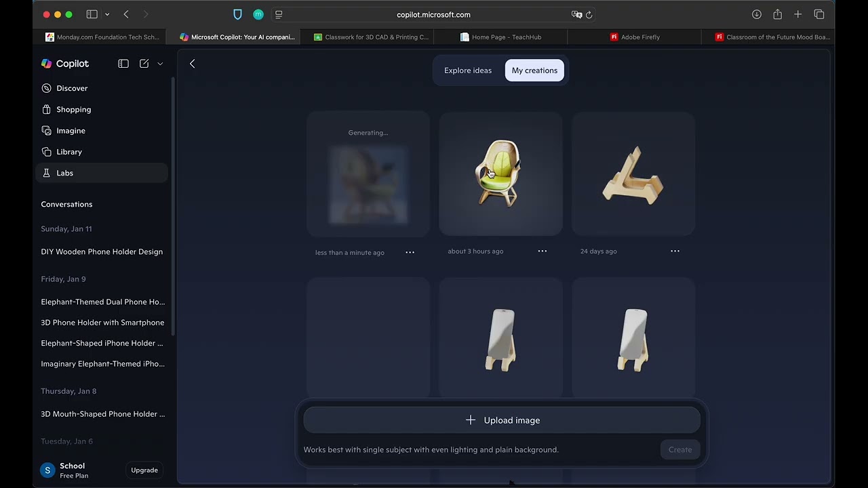Open DIY Wooden Phone Holder Design conversation
This screenshot has width=868, height=488.
102,251
